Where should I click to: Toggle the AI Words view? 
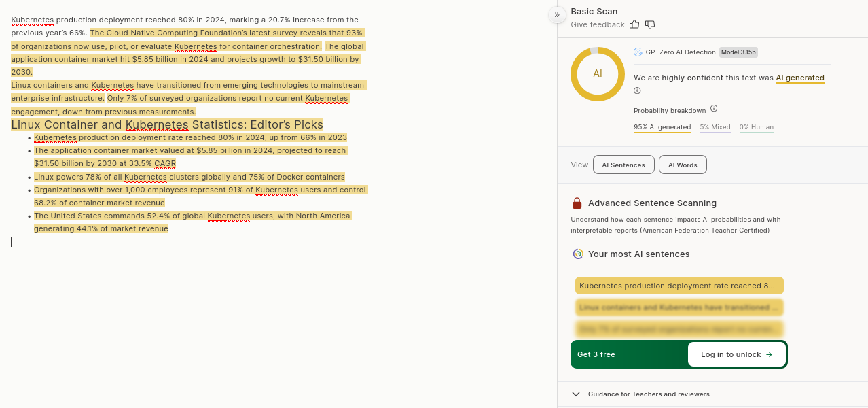point(683,165)
